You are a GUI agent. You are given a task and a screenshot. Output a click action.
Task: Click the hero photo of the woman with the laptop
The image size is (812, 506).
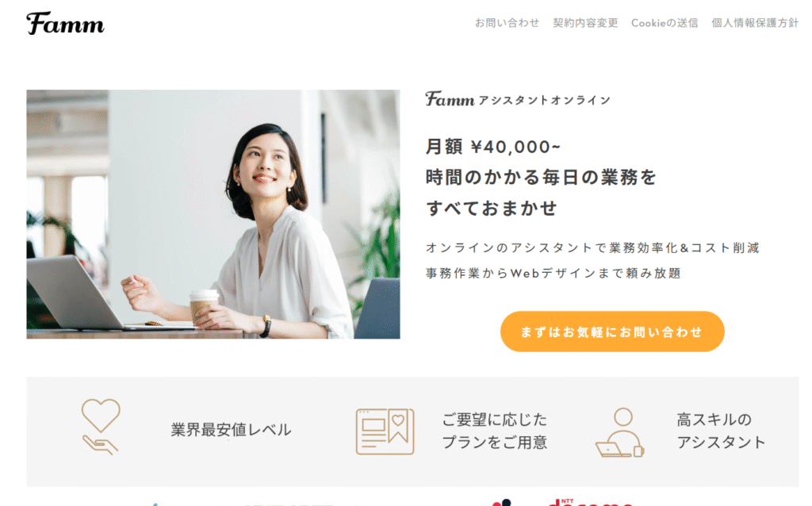point(213,214)
